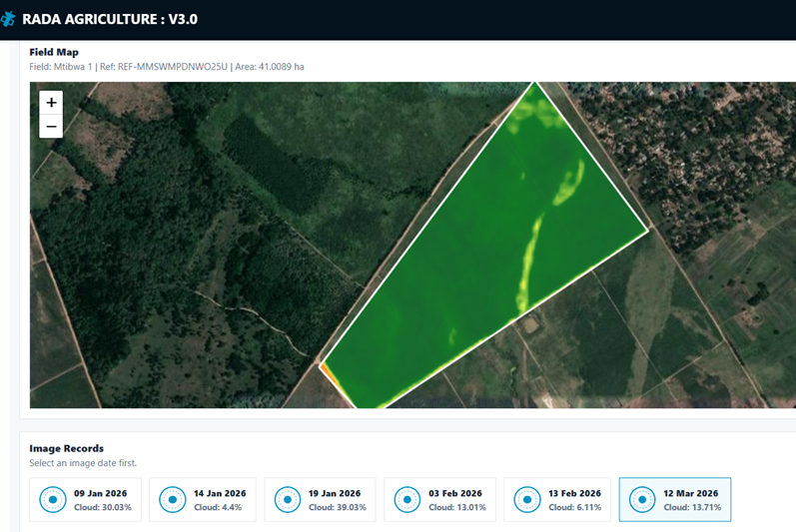Select the 19 Jan 2026 image record
This screenshot has height=532, width=796.
pos(320,499)
